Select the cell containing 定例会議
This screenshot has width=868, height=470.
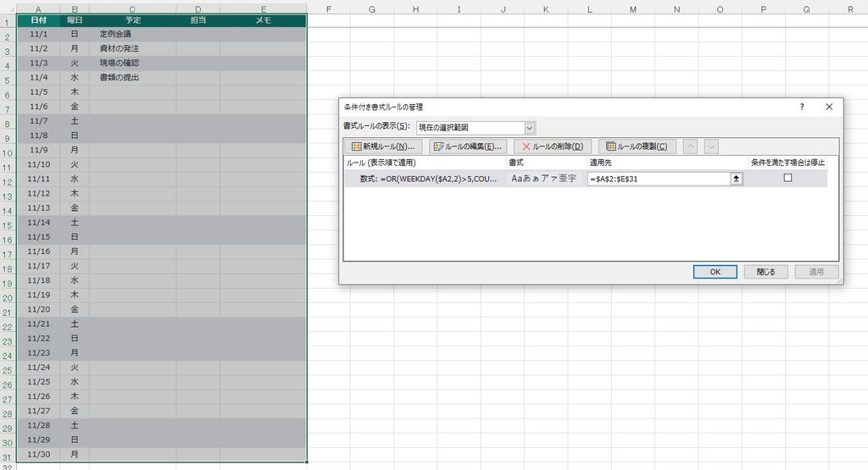pyautogui.click(x=132, y=34)
